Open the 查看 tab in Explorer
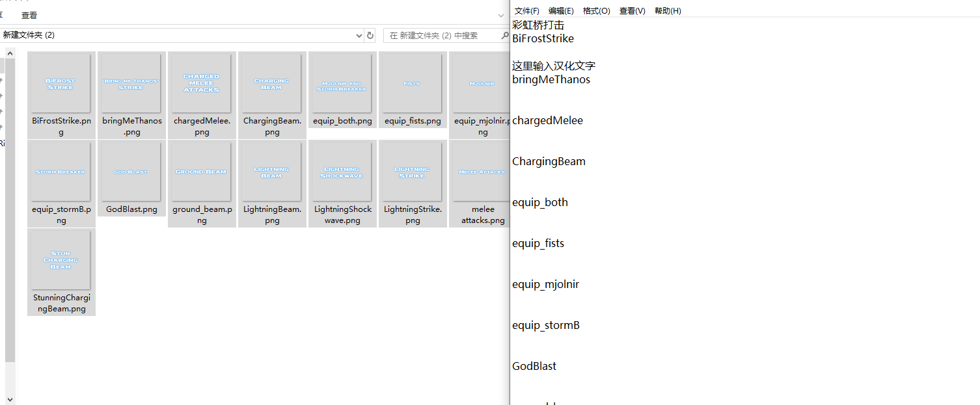 click(29, 15)
